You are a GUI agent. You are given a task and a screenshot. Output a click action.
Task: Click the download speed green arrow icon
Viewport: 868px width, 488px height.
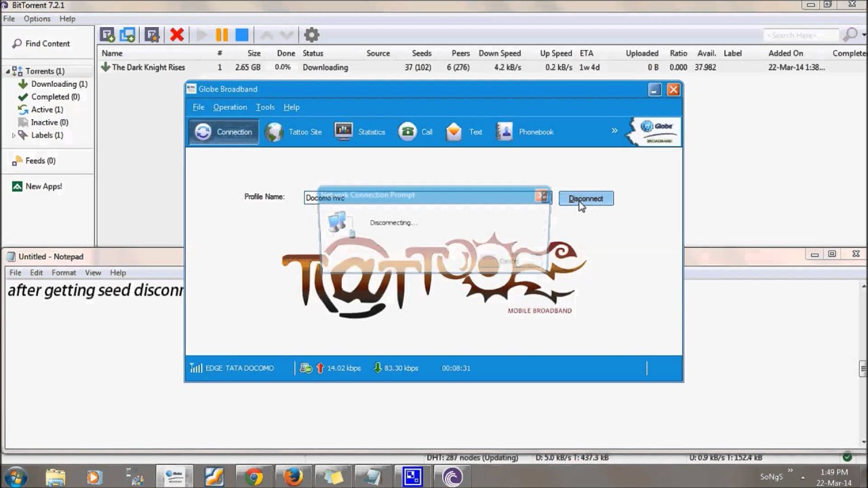pos(378,368)
